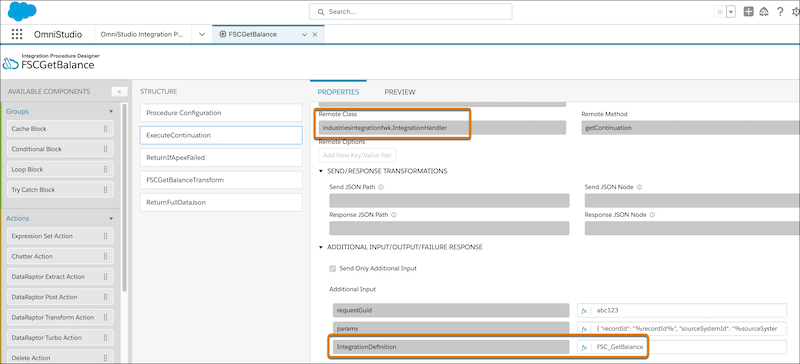Screen dimensions: 800x364
Task: Click the fx icon for requestGuid
Action: click(x=584, y=310)
